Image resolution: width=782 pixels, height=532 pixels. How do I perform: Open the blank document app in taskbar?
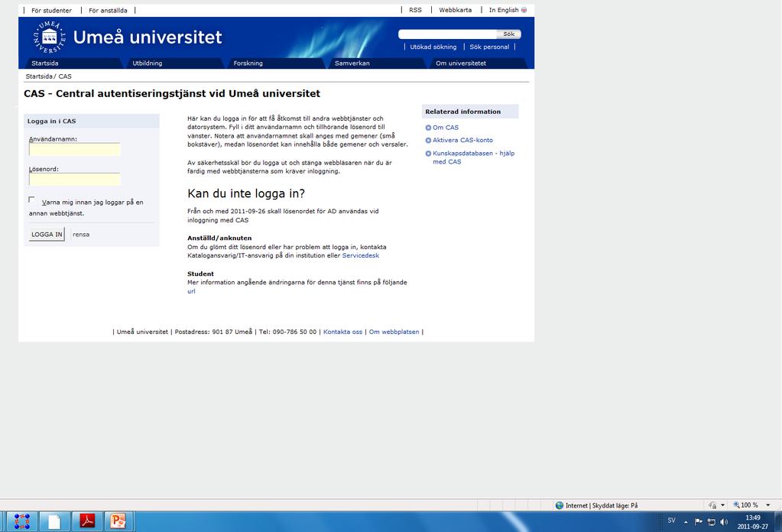54,521
